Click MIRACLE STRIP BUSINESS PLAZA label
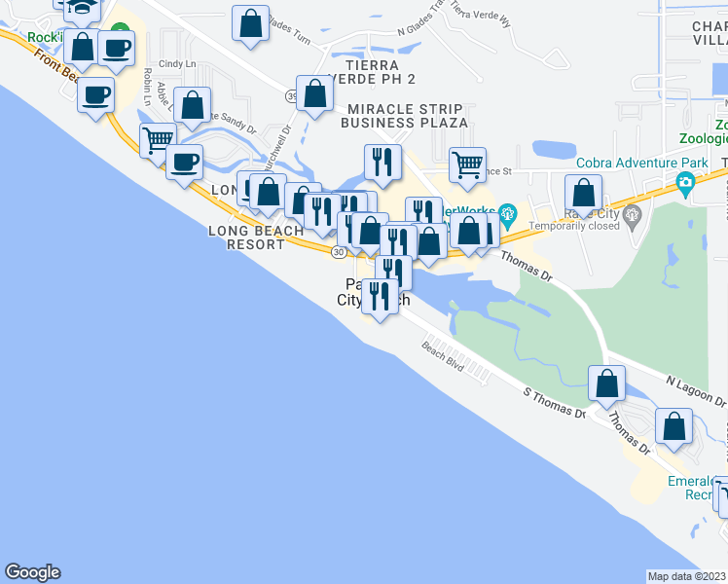The image size is (728, 584). pos(405,116)
